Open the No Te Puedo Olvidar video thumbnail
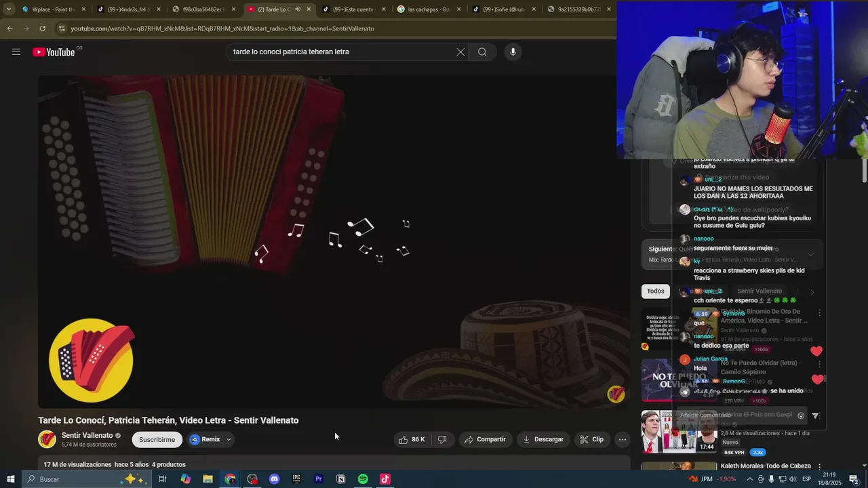 click(679, 380)
